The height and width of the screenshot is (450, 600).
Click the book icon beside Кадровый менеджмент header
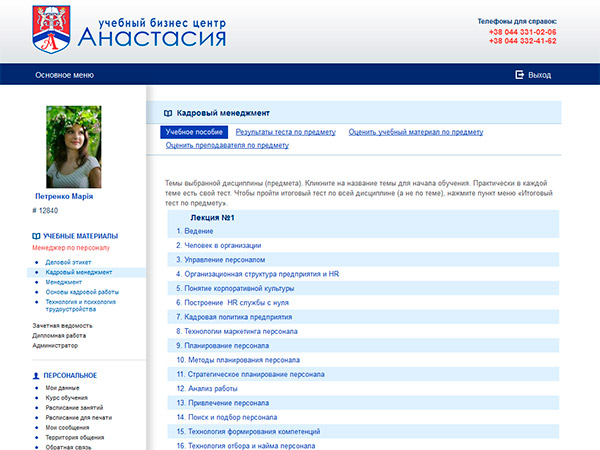pyautogui.click(x=168, y=114)
